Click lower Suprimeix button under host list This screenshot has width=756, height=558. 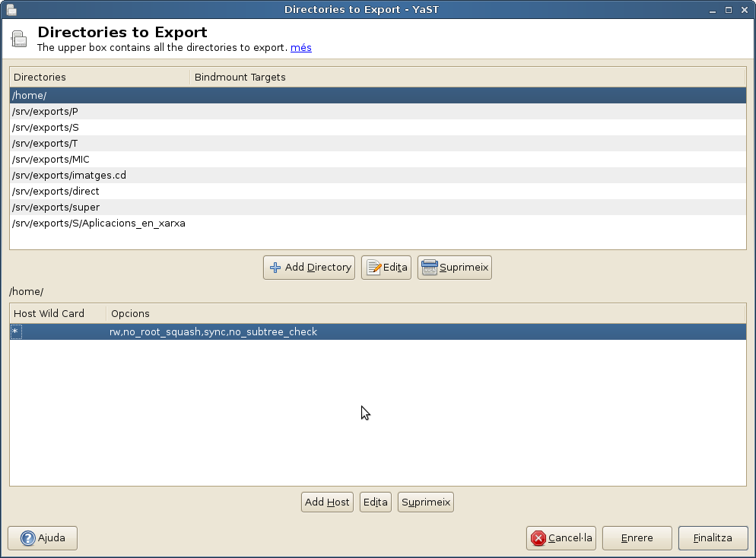coord(425,503)
